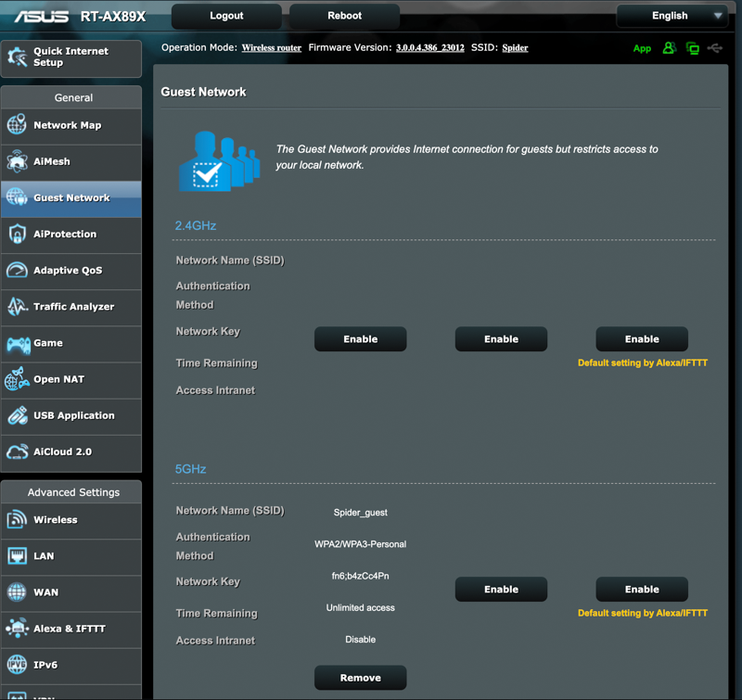The image size is (742, 700).
Task: Click the 2.4GHz section heading
Action: tap(196, 225)
